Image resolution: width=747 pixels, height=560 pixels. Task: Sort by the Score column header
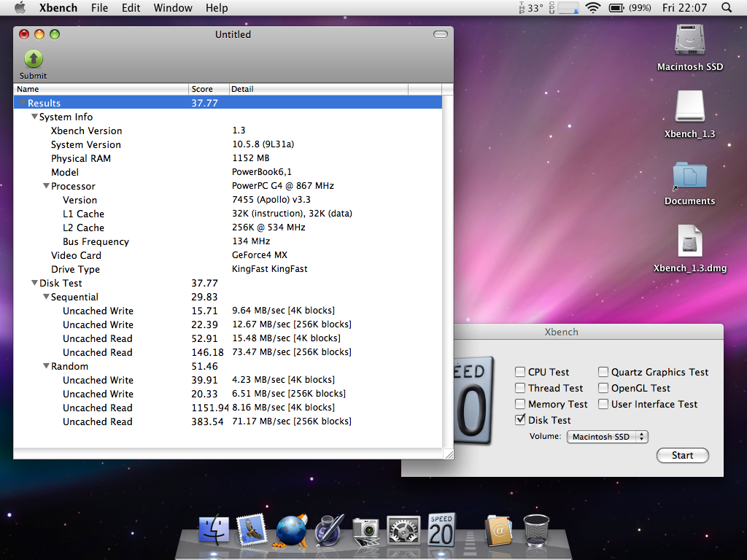pyautogui.click(x=209, y=89)
